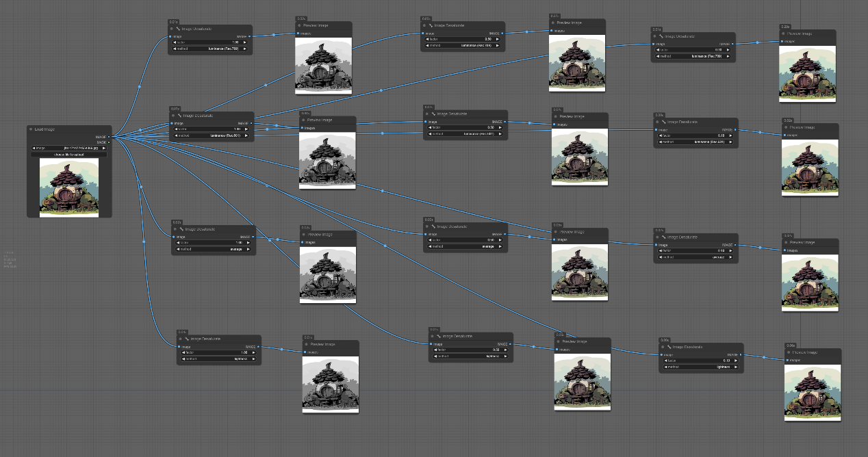This screenshot has width=868, height=457.
Task: Click the 'choose file to upload' button
Action: pyautogui.click(x=68, y=154)
